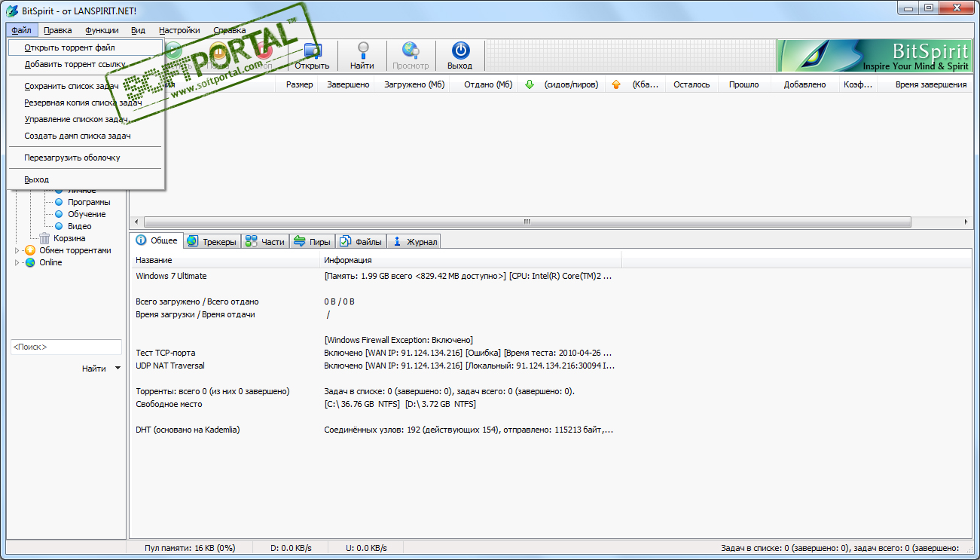Image resolution: width=980 pixels, height=560 pixels.
Task: Switch to the Трекеры tab
Action: (212, 241)
